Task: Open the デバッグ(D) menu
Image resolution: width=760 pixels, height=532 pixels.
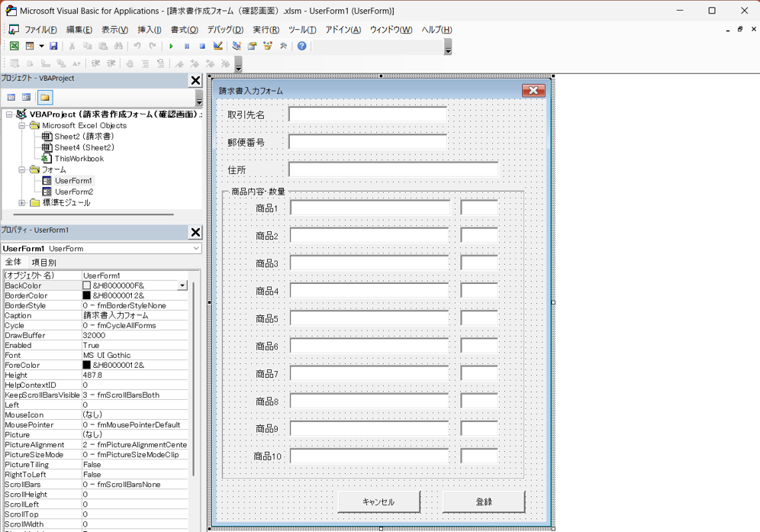Action: [224, 30]
